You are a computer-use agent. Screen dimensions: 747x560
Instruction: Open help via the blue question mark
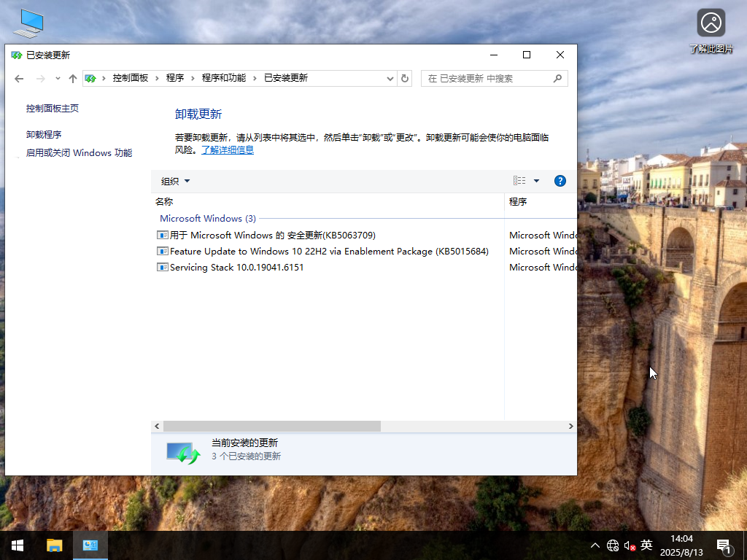coord(560,180)
